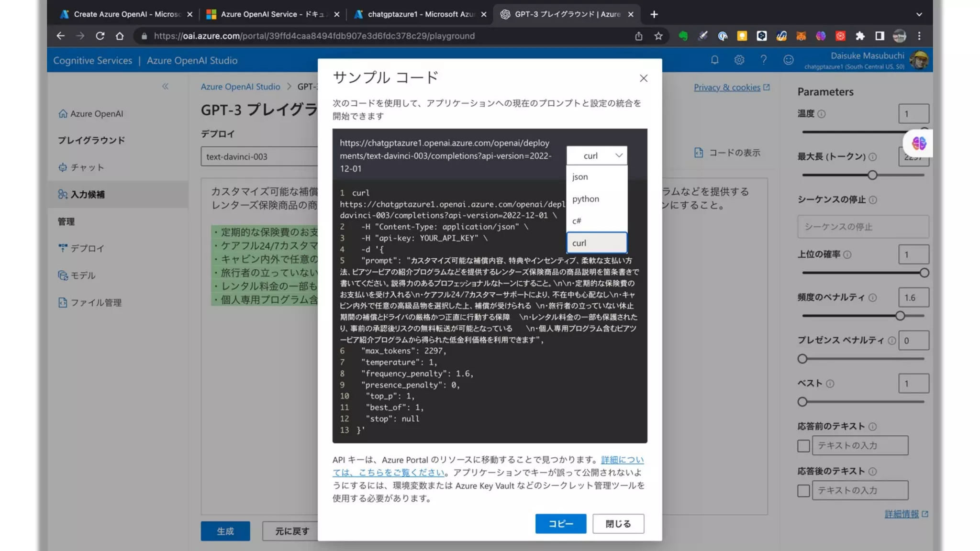
Task: Click the info icon next to 温度
Action: [822, 114]
